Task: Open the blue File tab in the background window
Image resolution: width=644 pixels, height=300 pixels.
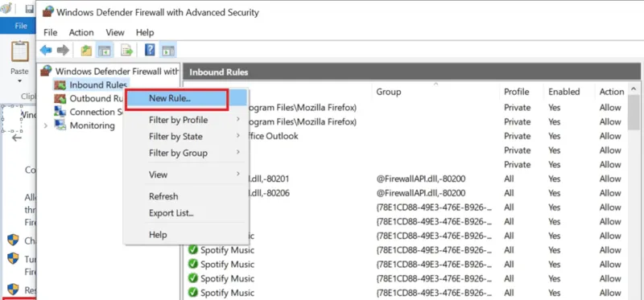Action: click(x=19, y=26)
